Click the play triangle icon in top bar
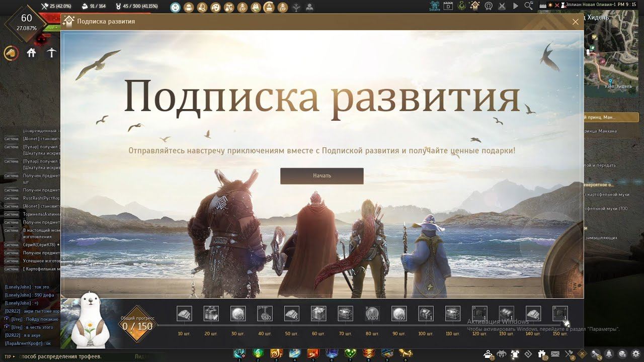Screen dimensions: 644x362 (515, 6)
